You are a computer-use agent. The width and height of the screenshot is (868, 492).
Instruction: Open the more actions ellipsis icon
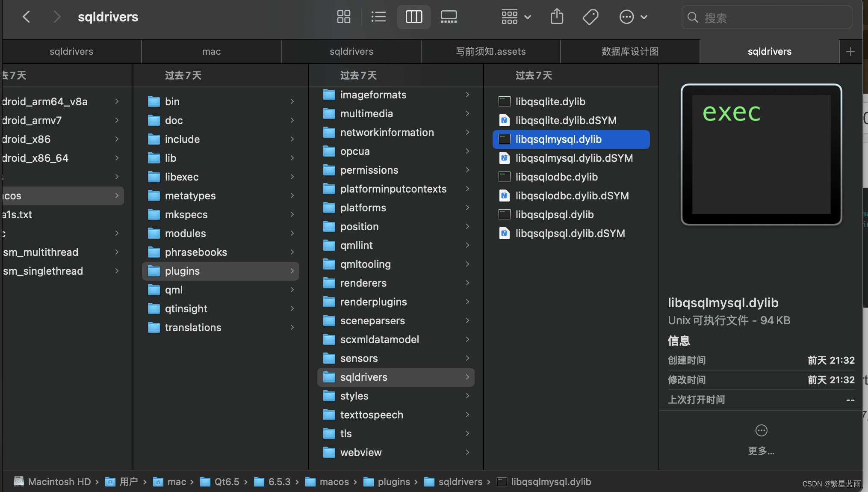pos(626,17)
